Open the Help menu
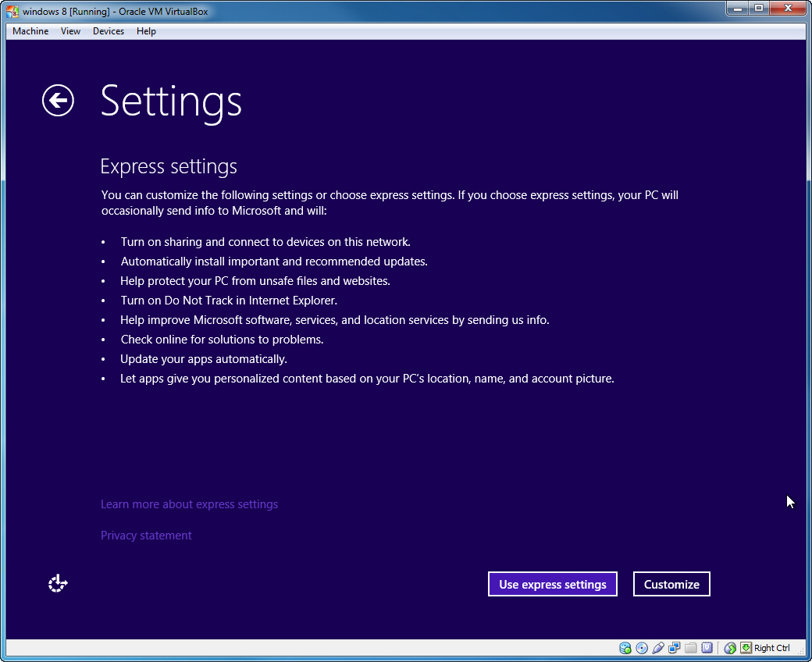This screenshot has height=662, width=812. click(x=146, y=31)
